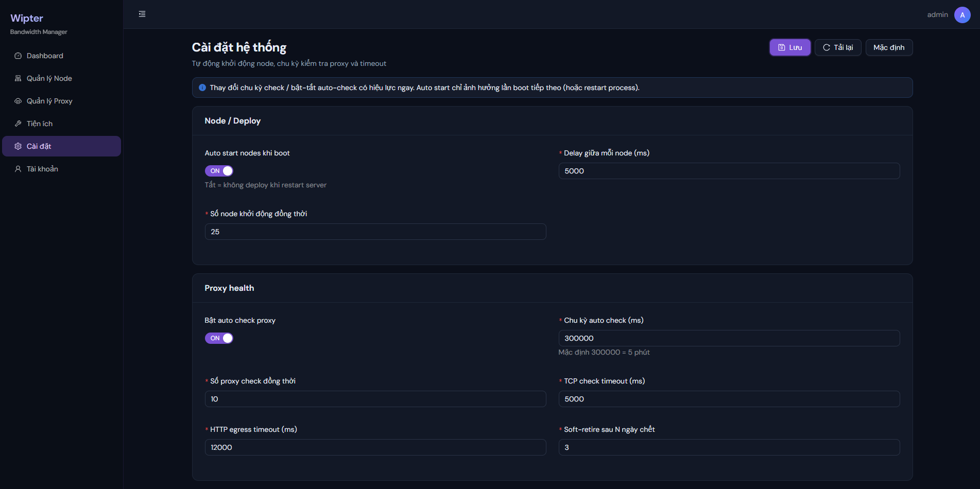Image resolution: width=980 pixels, height=489 pixels.
Task: Click the info icon in the alert banner
Action: tap(202, 88)
